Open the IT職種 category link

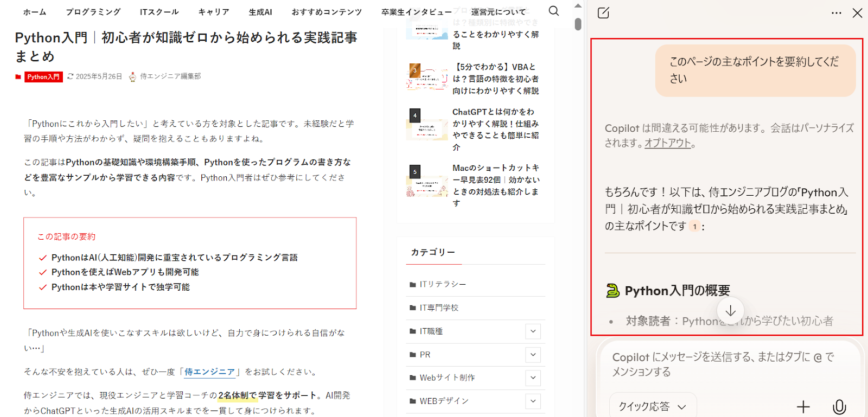[x=431, y=331]
